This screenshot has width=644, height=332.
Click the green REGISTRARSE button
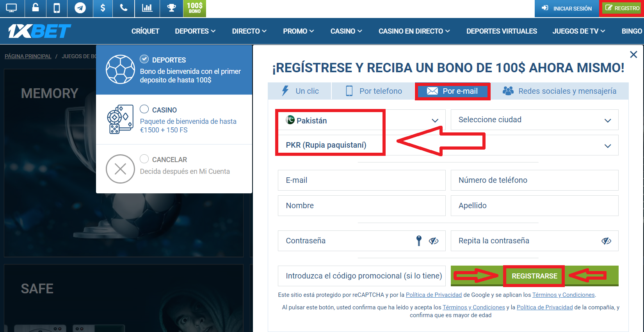click(534, 276)
